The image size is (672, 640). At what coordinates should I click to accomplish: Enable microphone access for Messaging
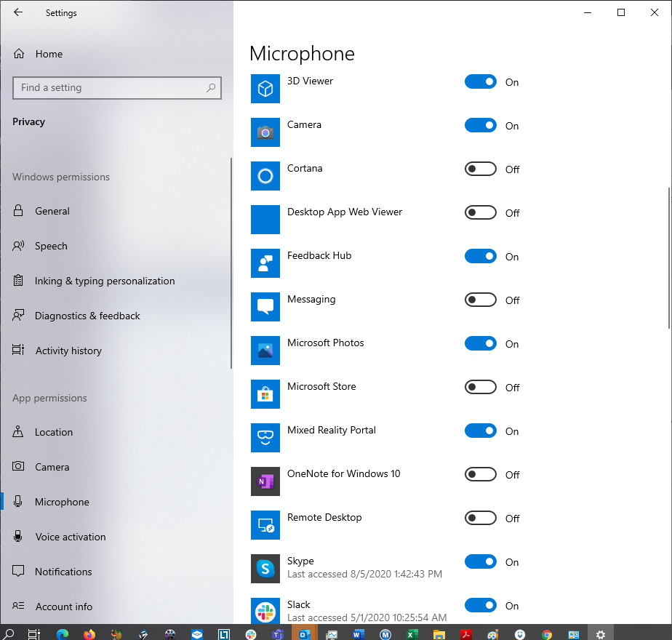[x=481, y=300]
